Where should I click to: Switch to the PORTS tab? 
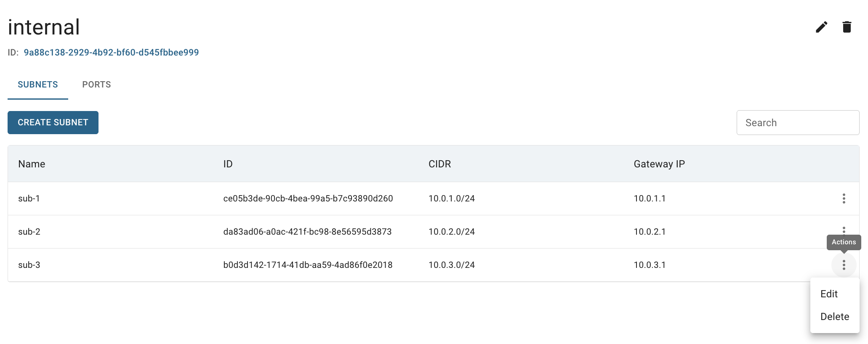tap(96, 85)
